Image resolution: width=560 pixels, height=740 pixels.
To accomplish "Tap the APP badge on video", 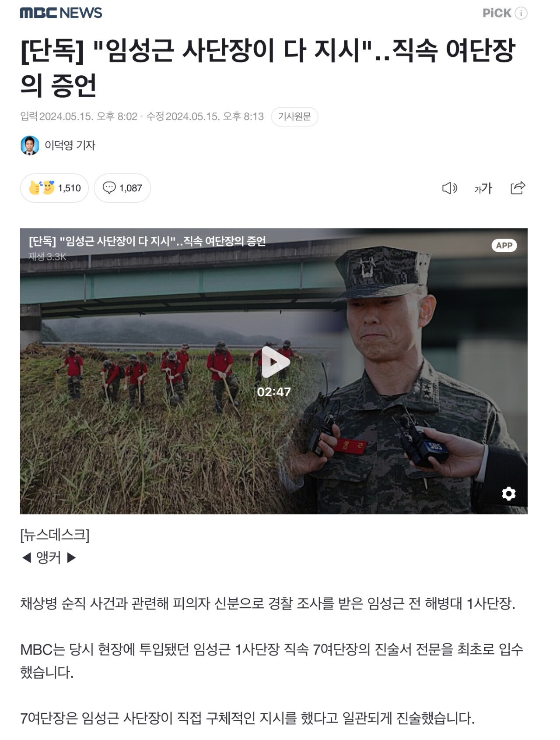I will click(x=504, y=245).
